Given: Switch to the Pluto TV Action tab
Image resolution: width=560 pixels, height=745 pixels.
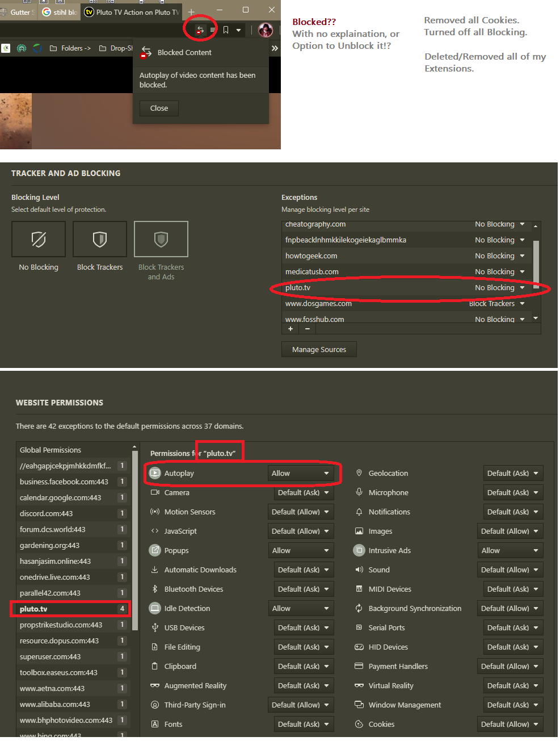Looking at the screenshot, I should (x=131, y=11).
